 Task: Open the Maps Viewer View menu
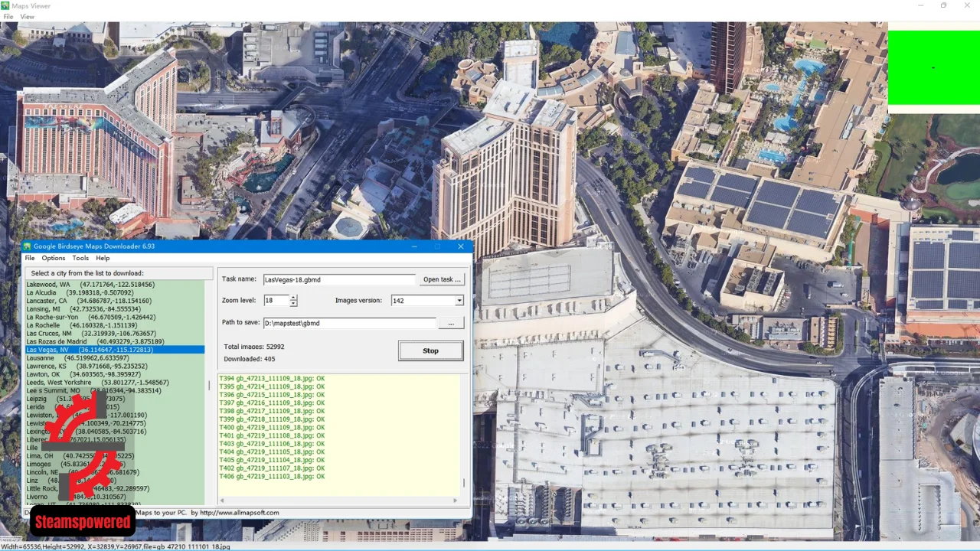click(x=27, y=17)
